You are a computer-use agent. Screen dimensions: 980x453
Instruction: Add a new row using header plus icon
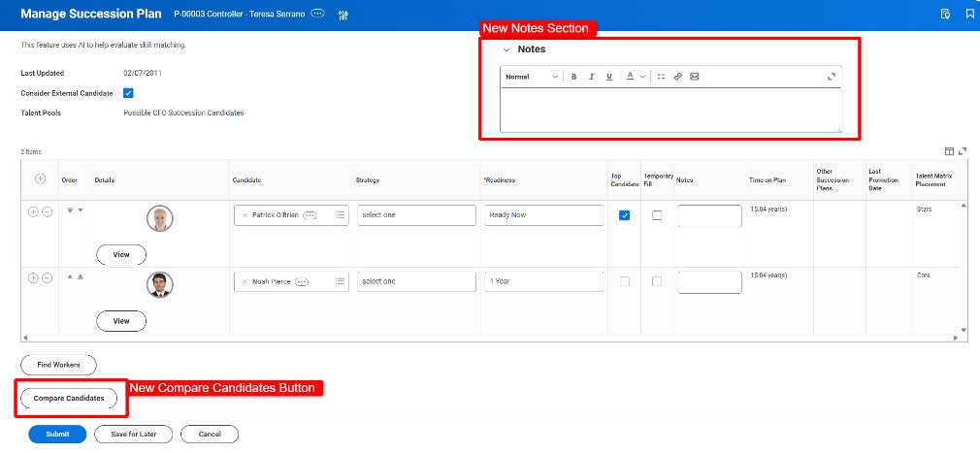coord(40,178)
